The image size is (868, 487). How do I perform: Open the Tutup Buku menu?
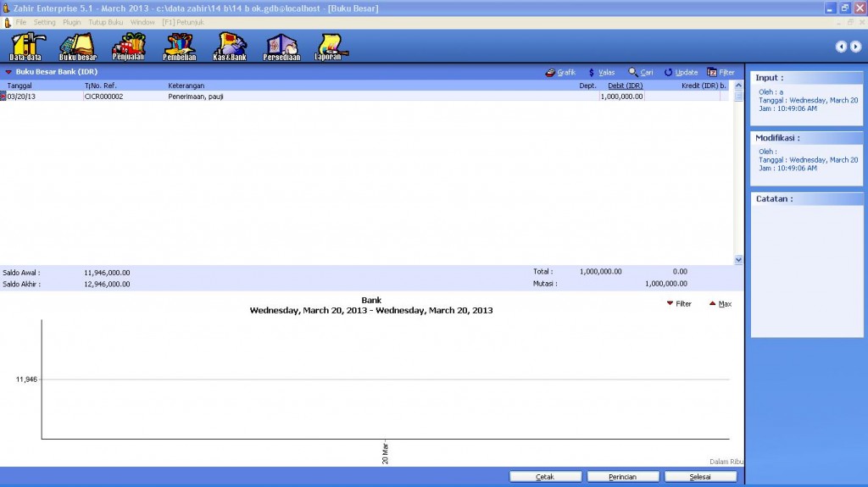click(x=105, y=21)
